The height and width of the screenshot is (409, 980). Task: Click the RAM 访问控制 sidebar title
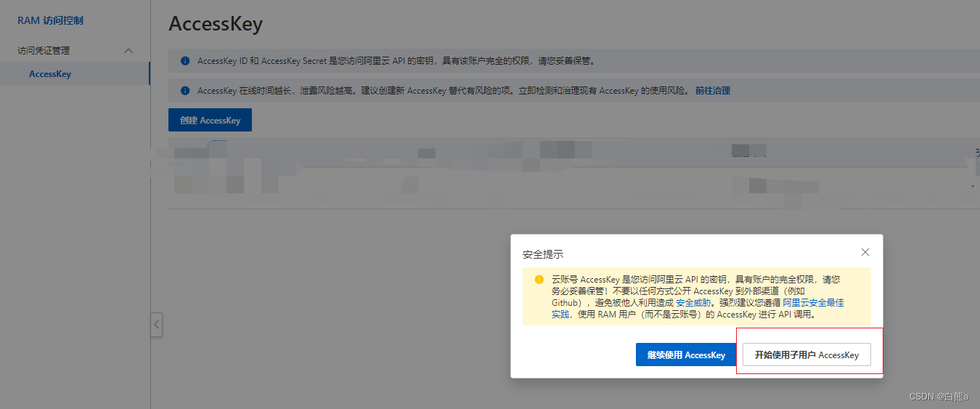click(x=50, y=21)
